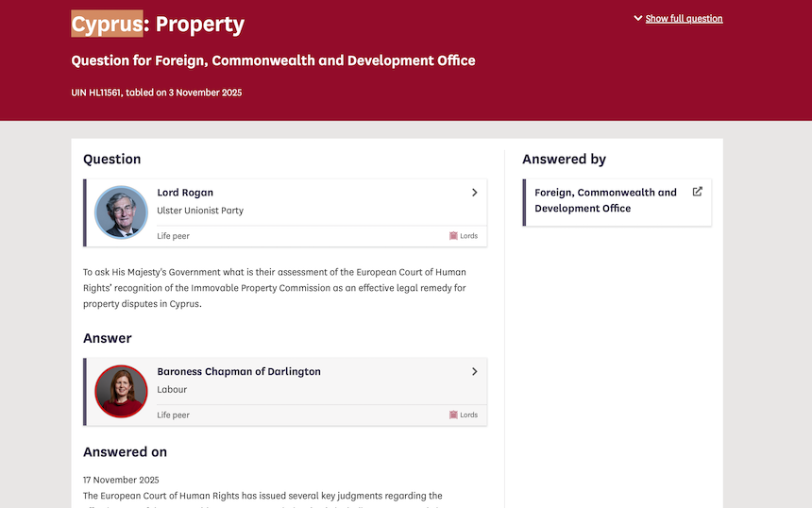Click the Answered by heading

pyautogui.click(x=564, y=160)
